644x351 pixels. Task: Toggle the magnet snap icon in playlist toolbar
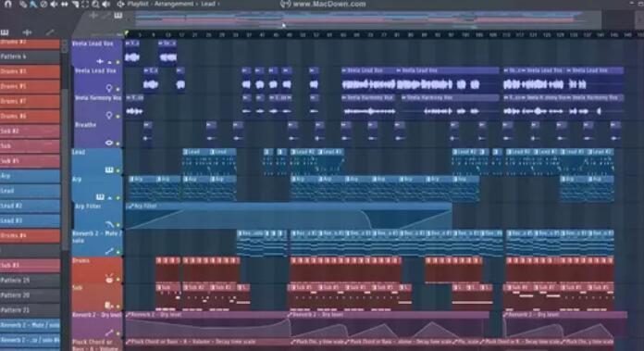point(7,4)
